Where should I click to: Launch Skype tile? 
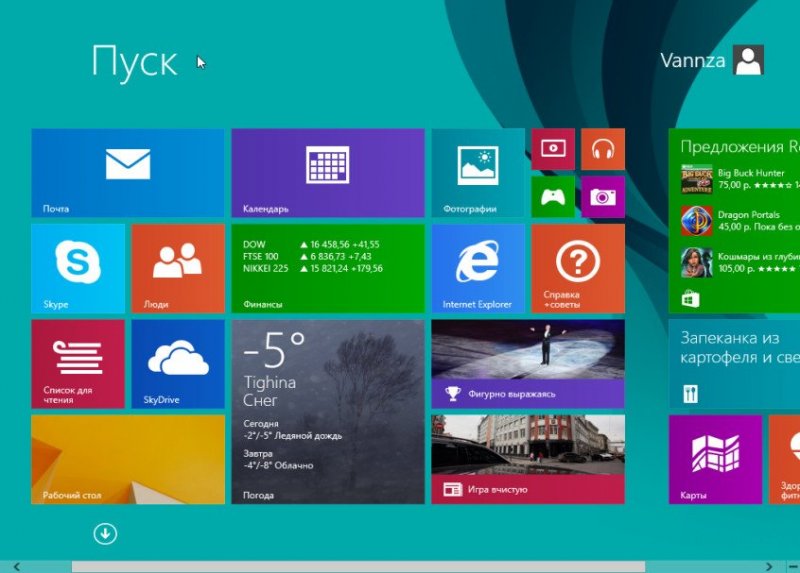point(78,268)
